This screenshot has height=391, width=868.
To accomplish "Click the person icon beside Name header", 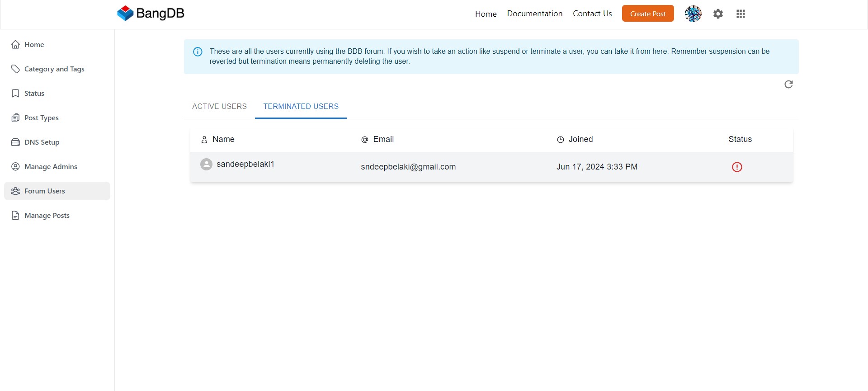I will 204,140.
